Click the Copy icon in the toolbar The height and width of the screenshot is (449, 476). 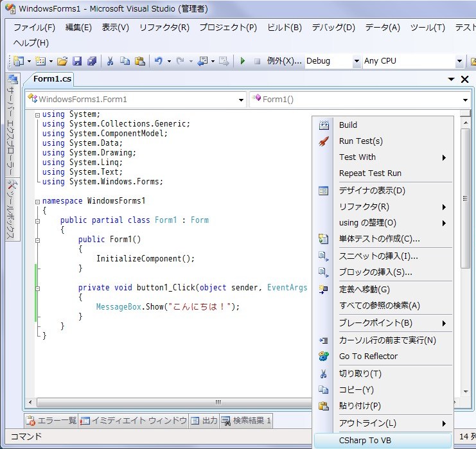coord(125,61)
